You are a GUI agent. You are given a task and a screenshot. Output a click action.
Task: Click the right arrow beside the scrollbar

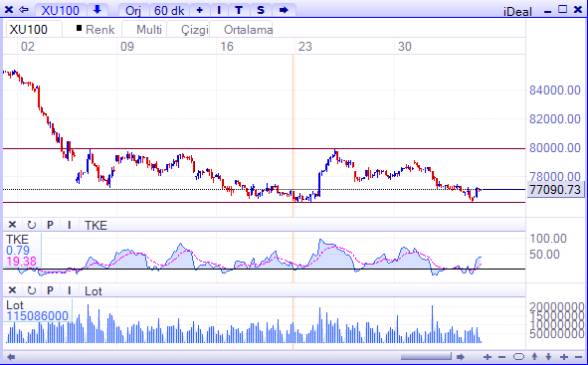[x=460, y=357]
